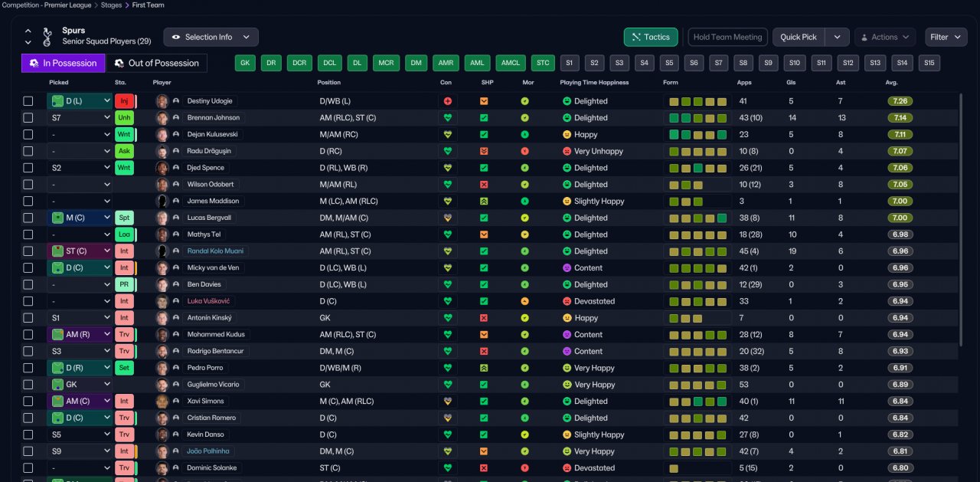This screenshot has height=482, width=980.
Task: Open Destiny Udogie's D (L) picked dropdown
Action: (80, 101)
